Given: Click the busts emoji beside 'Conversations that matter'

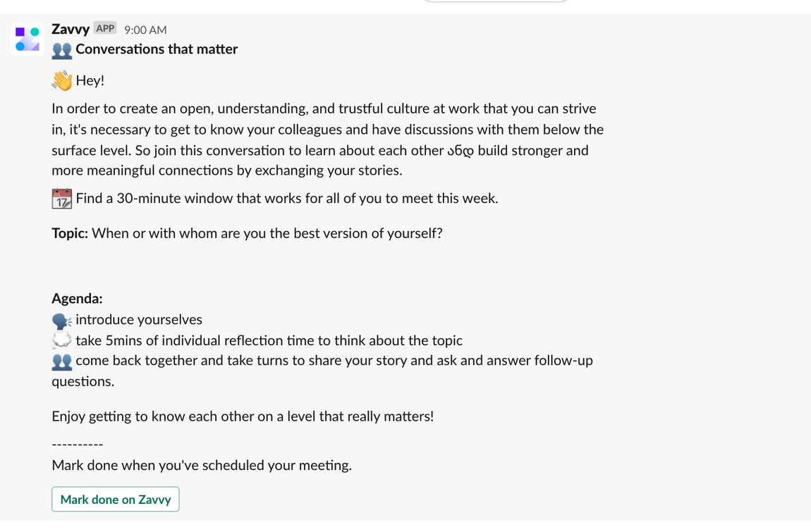Looking at the screenshot, I should point(61,49).
